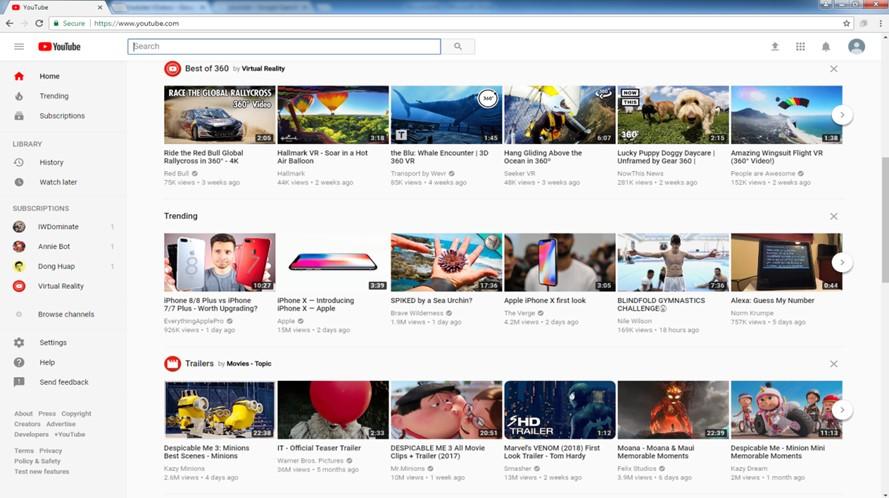Open the Chrome three-dot menu

click(x=880, y=23)
